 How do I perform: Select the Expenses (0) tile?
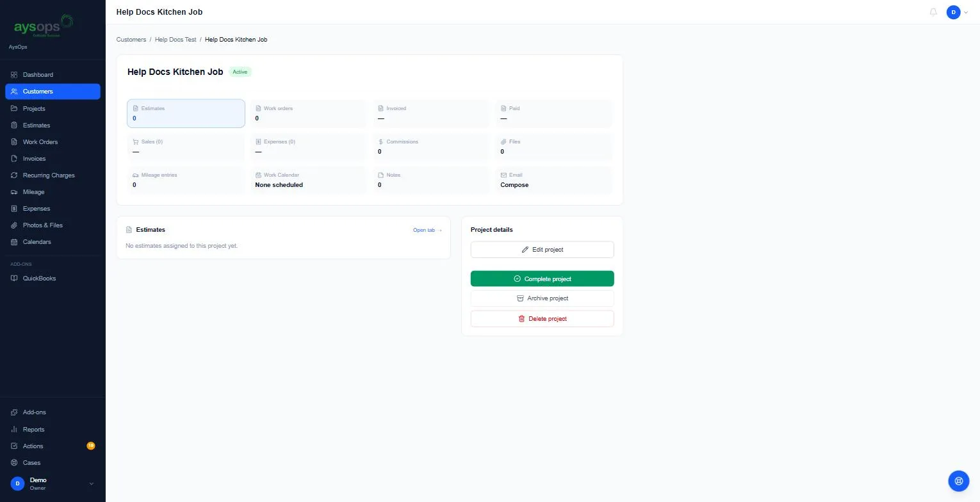click(309, 147)
